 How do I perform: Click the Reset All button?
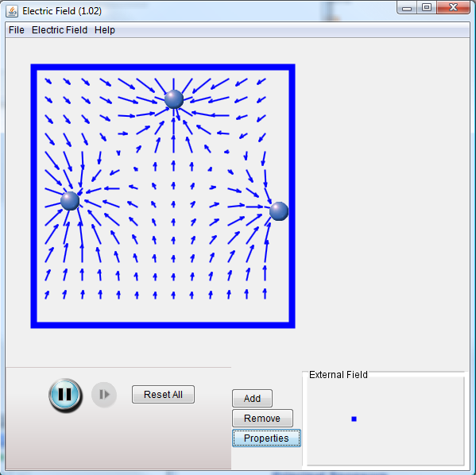click(163, 394)
